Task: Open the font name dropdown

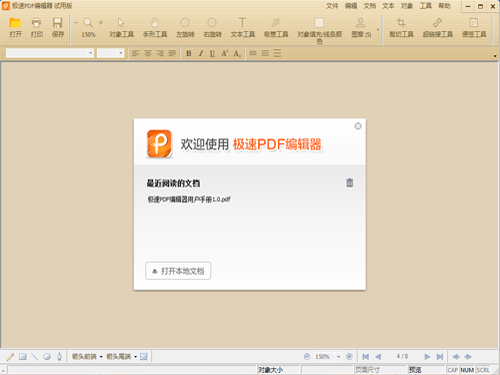Action: click(x=91, y=53)
